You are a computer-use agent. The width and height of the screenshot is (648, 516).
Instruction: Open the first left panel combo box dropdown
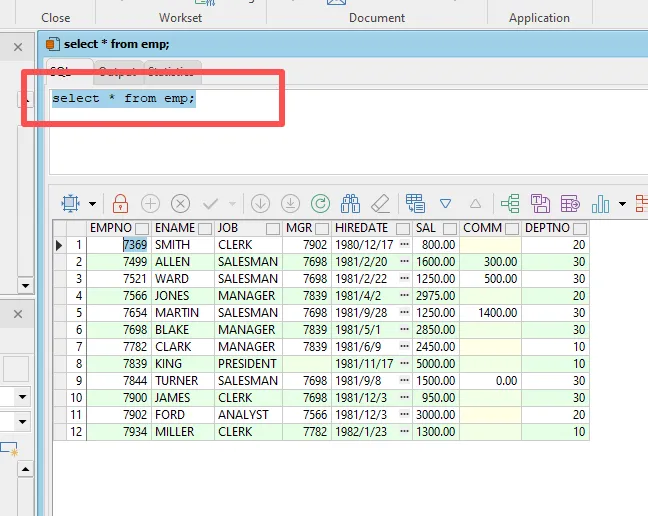pos(22,397)
